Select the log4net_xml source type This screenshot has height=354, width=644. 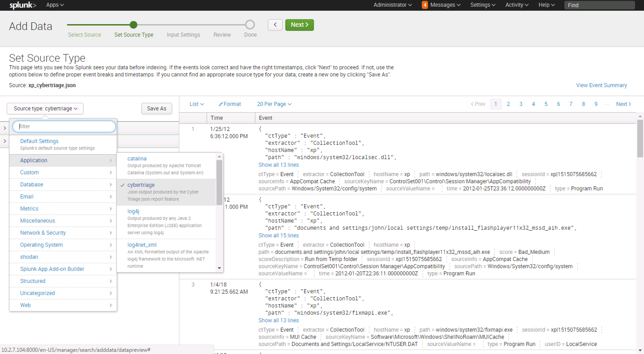[166, 255]
